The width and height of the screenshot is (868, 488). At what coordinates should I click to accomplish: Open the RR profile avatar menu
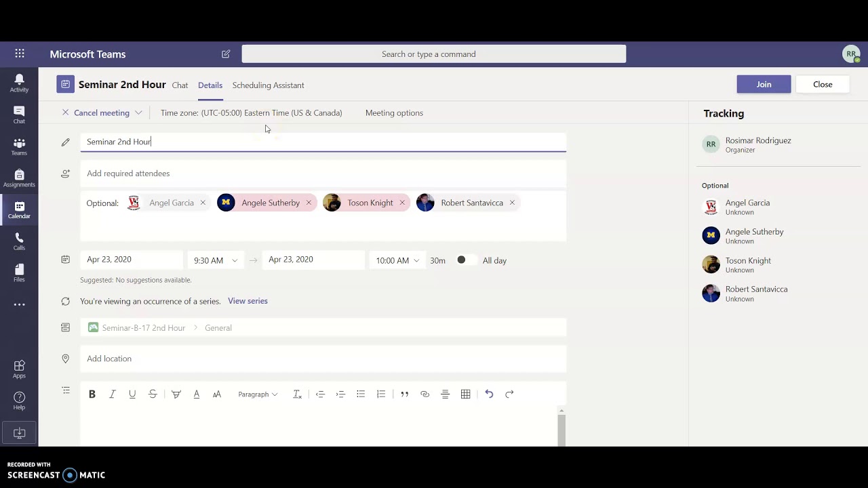coord(851,54)
